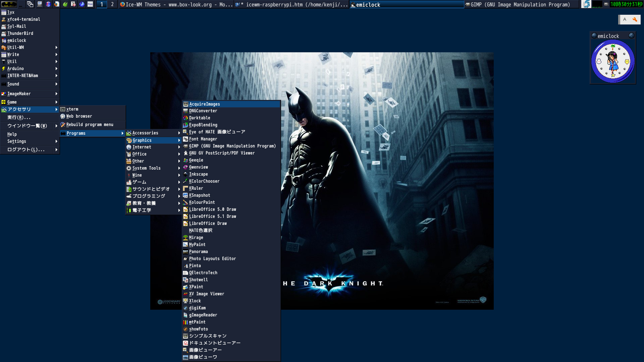Click the KColorChooser color picker entry

point(204,181)
